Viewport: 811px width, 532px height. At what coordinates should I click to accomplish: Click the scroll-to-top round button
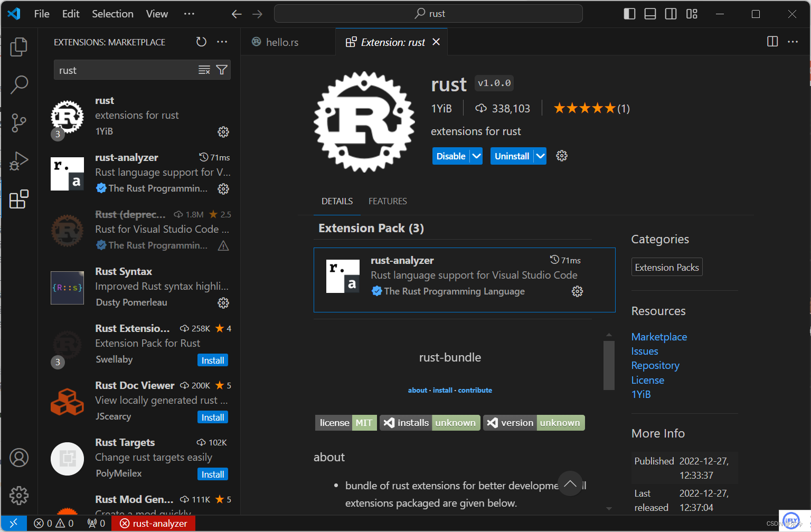tap(570, 483)
